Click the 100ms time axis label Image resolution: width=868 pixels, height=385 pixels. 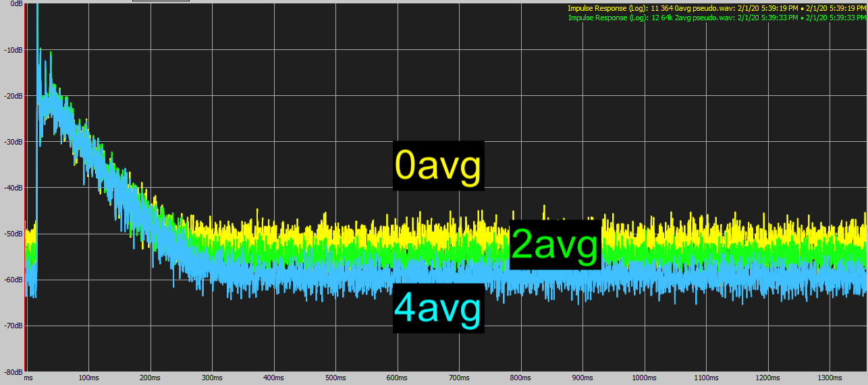87,378
